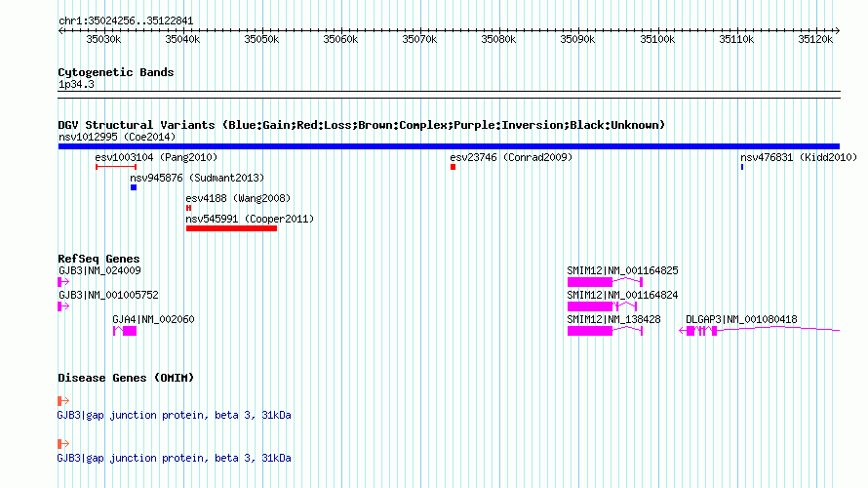Open first GJB3 gap junction protein link

pyautogui.click(x=174, y=415)
